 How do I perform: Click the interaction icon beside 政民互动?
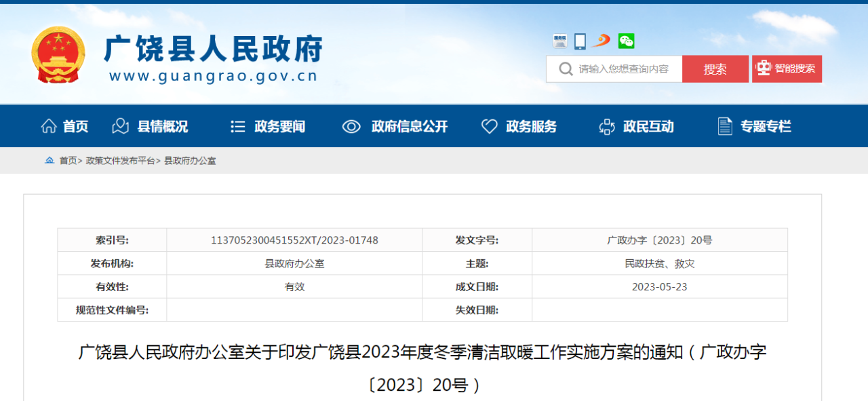pos(607,126)
